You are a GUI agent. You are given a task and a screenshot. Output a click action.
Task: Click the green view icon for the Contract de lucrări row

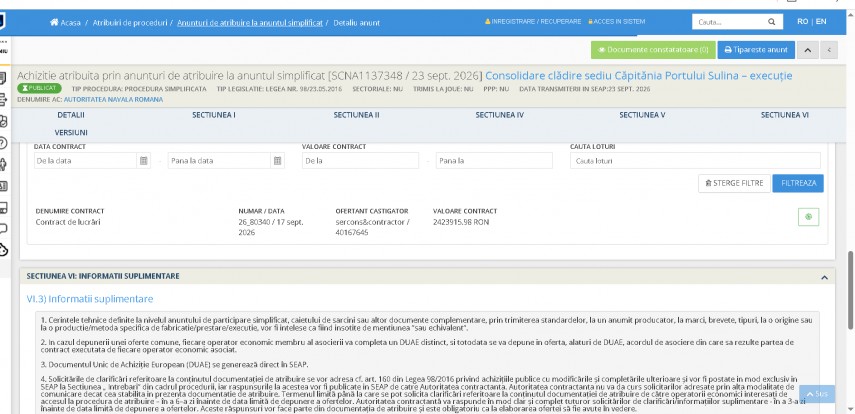tap(809, 217)
